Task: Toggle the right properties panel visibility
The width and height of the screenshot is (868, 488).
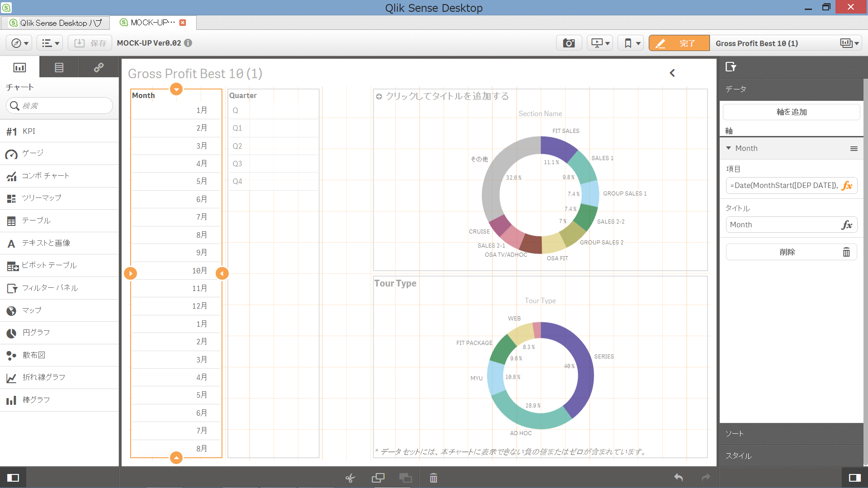Action: click(854, 478)
